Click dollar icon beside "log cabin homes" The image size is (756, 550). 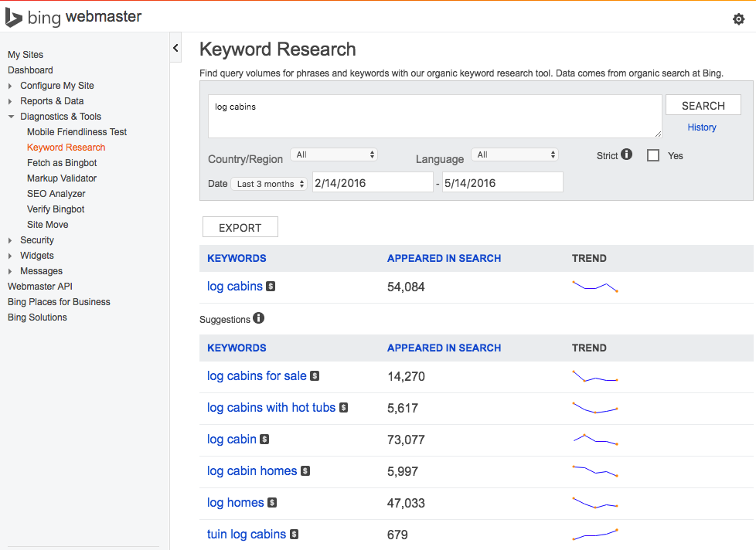pyautogui.click(x=305, y=471)
